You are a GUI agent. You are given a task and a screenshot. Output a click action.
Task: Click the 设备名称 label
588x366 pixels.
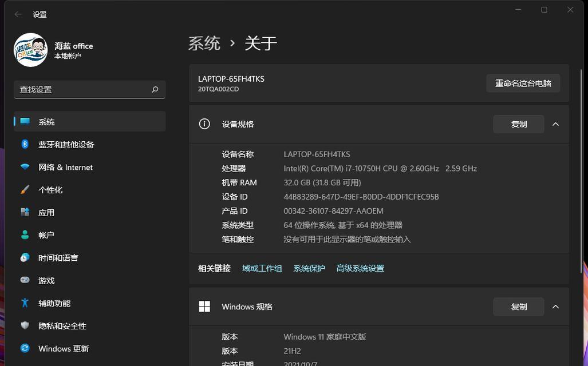click(x=238, y=154)
